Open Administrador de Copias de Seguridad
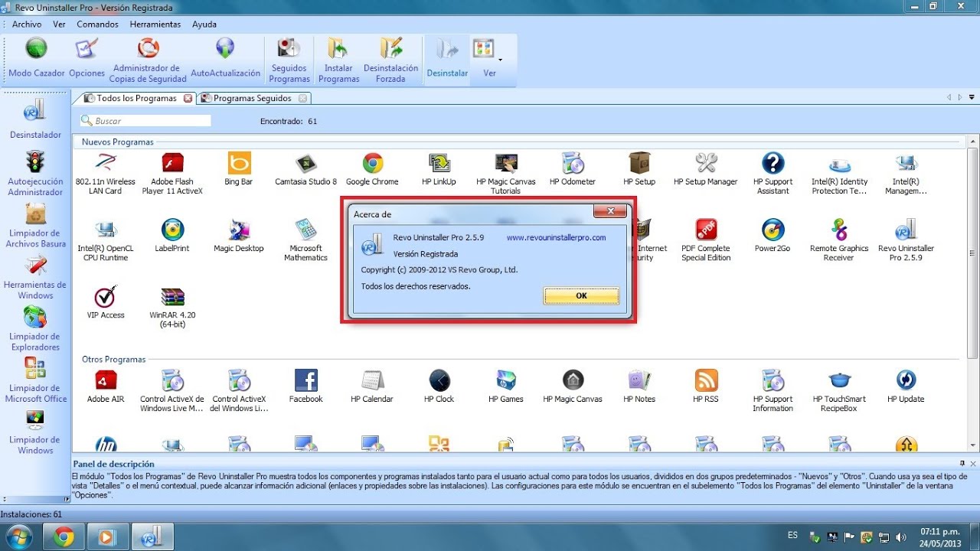 click(x=148, y=60)
